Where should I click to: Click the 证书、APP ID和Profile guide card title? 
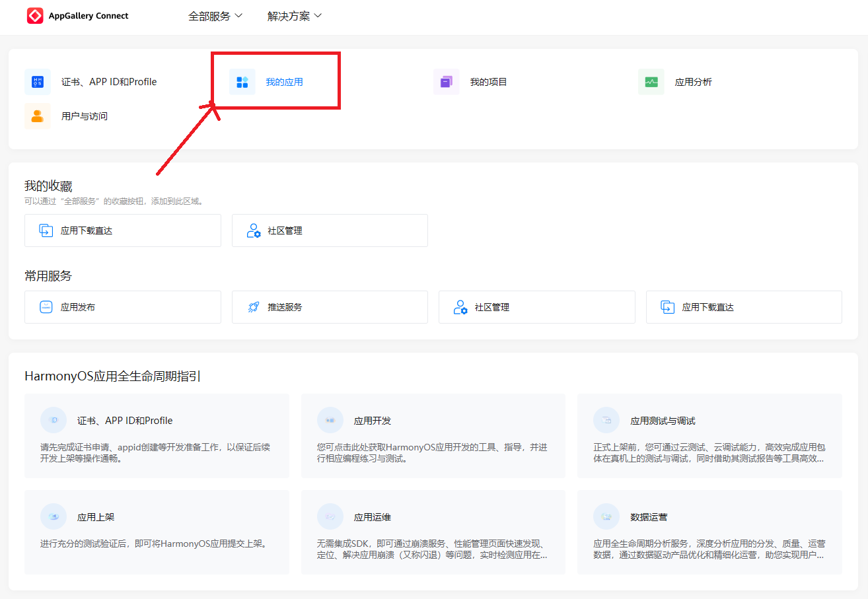click(125, 421)
